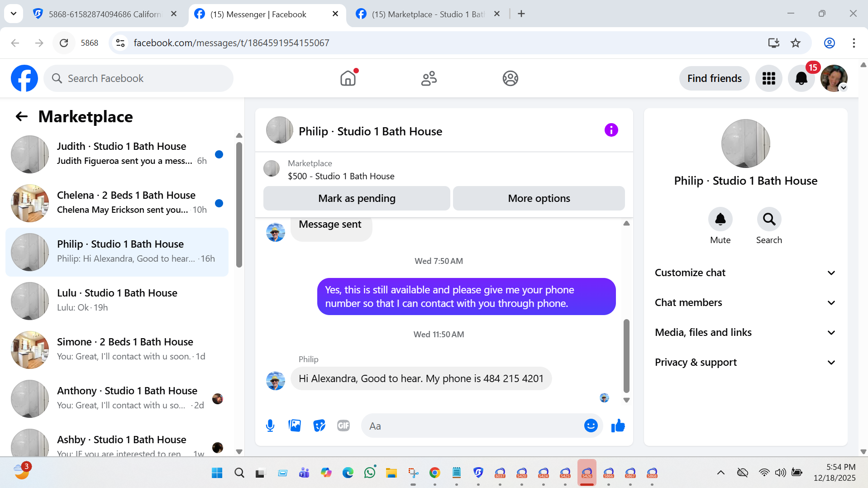Expand the Customize chat section
Image resolution: width=868 pixels, height=488 pixels.
click(745, 273)
